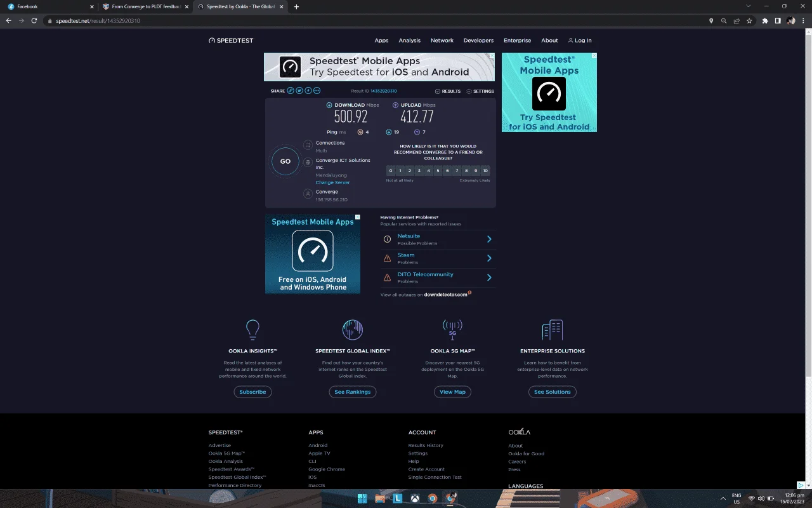Viewport: 812px width, 508px height.
Task: Click the See Solutions button
Action: click(553, 392)
